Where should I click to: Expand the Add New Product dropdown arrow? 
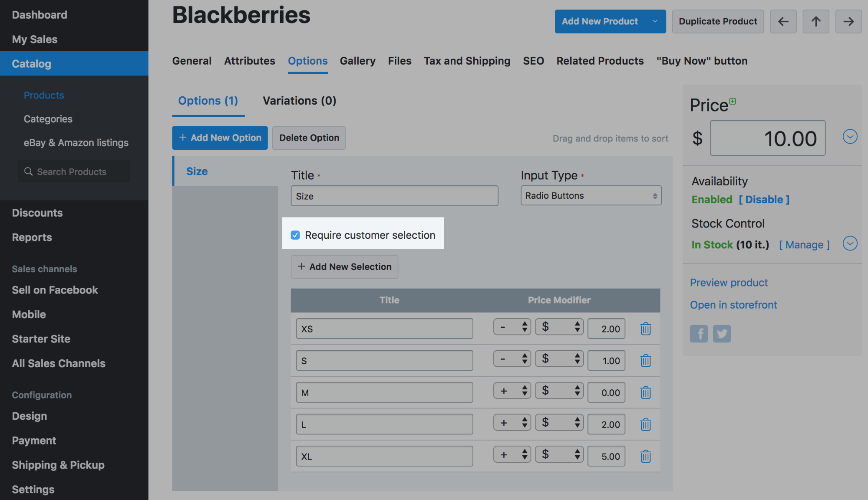click(655, 21)
